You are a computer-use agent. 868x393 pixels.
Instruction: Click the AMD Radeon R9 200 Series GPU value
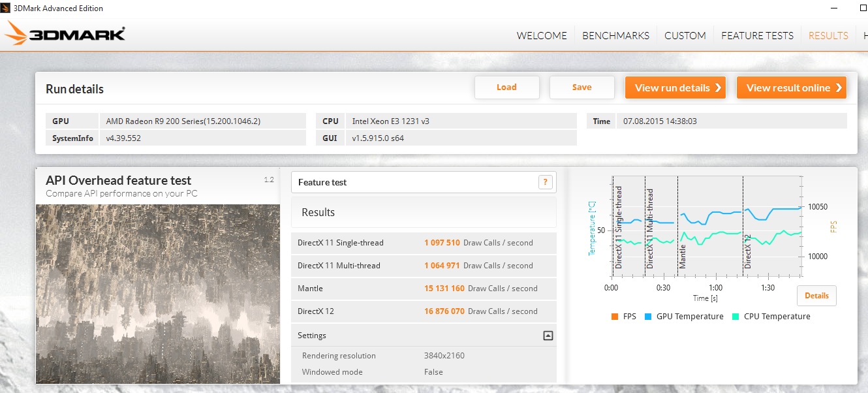pyautogui.click(x=183, y=121)
